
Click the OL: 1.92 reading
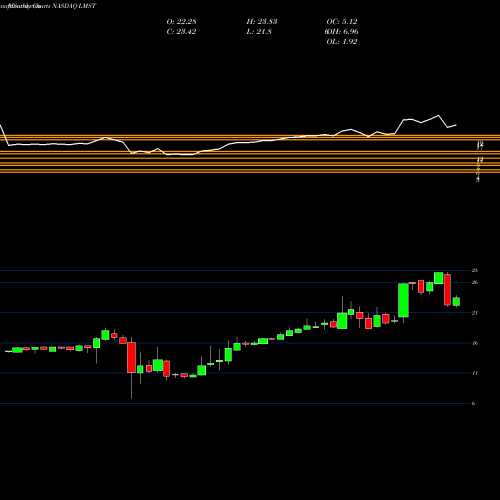pos(342,42)
